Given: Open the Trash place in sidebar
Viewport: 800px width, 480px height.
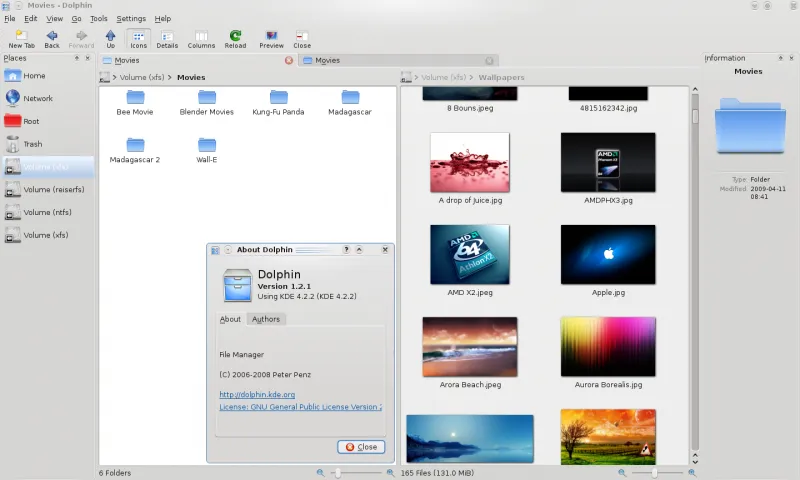Looking at the screenshot, I should click(x=32, y=144).
